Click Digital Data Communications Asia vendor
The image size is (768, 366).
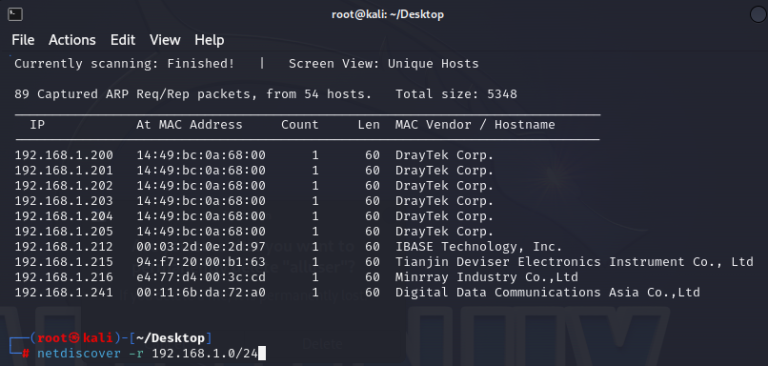(x=548, y=293)
